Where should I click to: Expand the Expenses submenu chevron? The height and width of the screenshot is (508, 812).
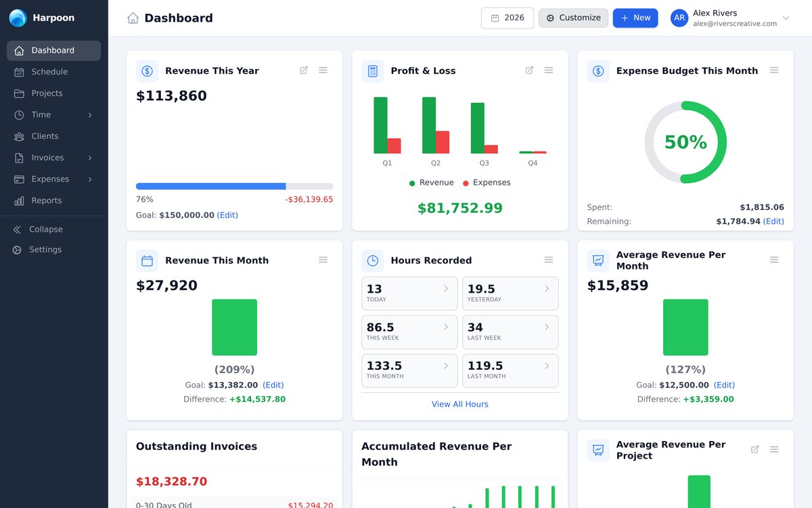(x=90, y=179)
